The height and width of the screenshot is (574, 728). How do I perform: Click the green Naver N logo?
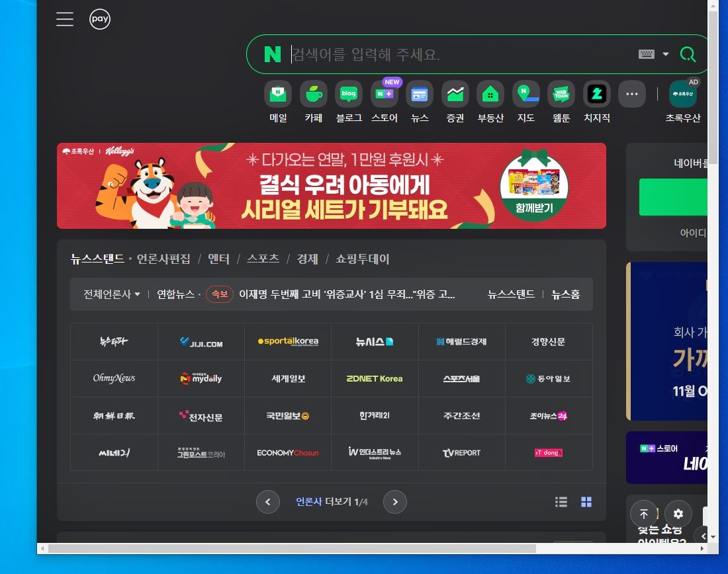coord(273,54)
